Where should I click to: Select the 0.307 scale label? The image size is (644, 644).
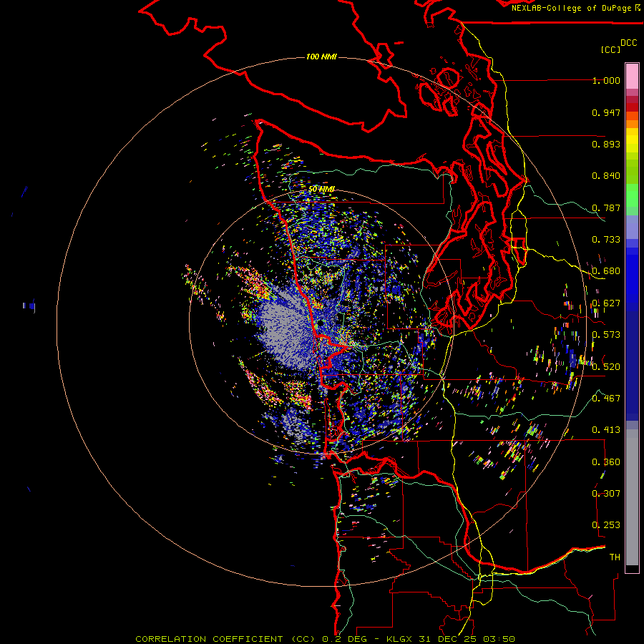pyautogui.click(x=606, y=494)
